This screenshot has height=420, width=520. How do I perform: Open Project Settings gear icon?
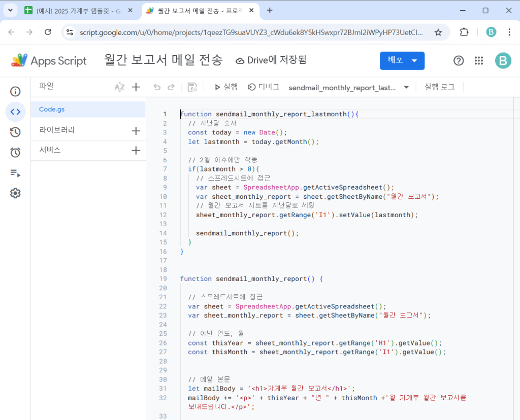coord(15,193)
